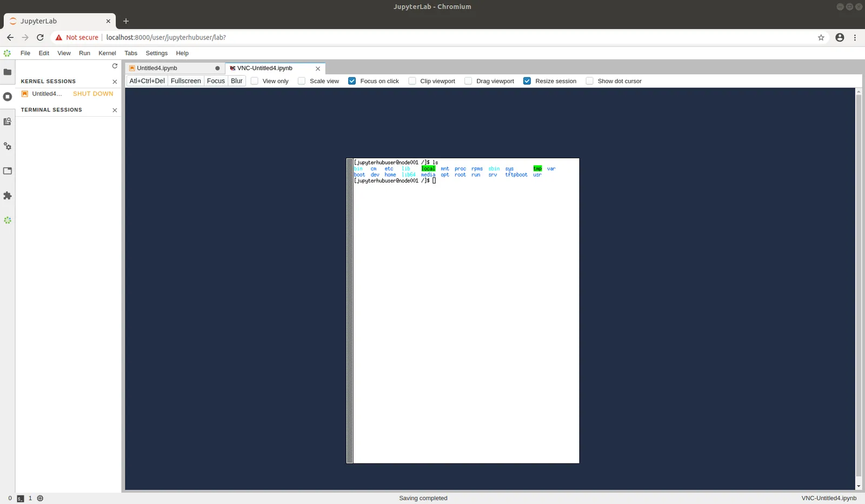This screenshot has width=865, height=504.
Task: Open Chromium three-dot menu
Action: pyautogui.click(x=855, y=37)
